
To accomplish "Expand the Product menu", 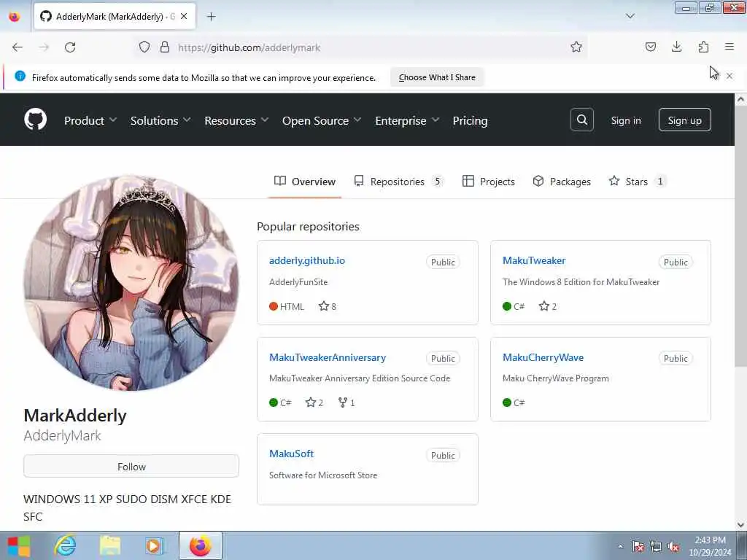I will click(x=90, y=120).
